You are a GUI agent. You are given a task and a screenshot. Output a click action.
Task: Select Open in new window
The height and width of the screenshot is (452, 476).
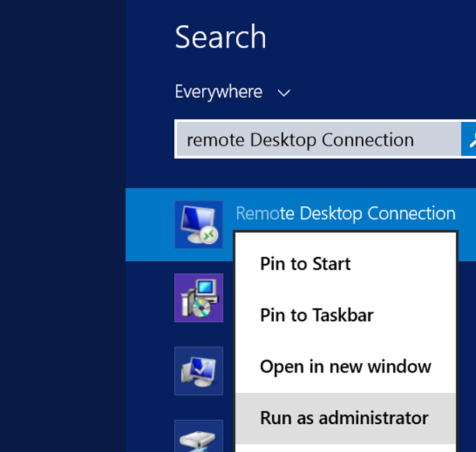(346, 367)
